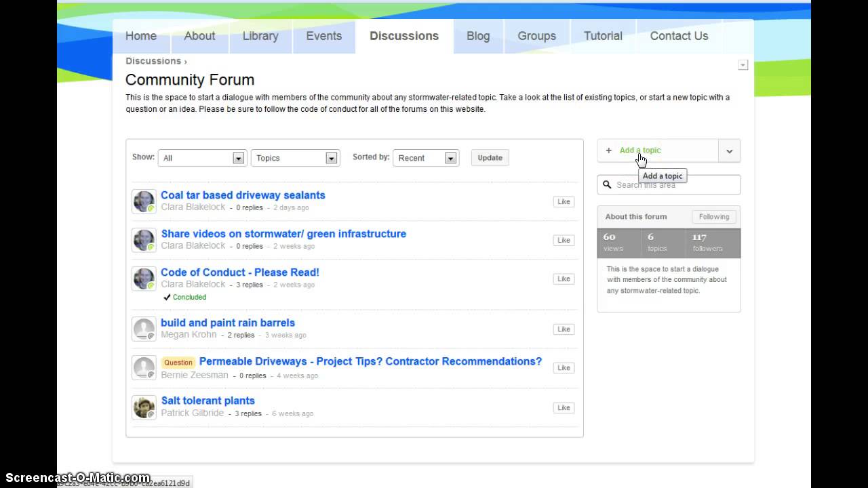Open the build and paint rain barrels topic
Image resolution: width=868 pixels, height=488 pixels.
click(228, 323)
